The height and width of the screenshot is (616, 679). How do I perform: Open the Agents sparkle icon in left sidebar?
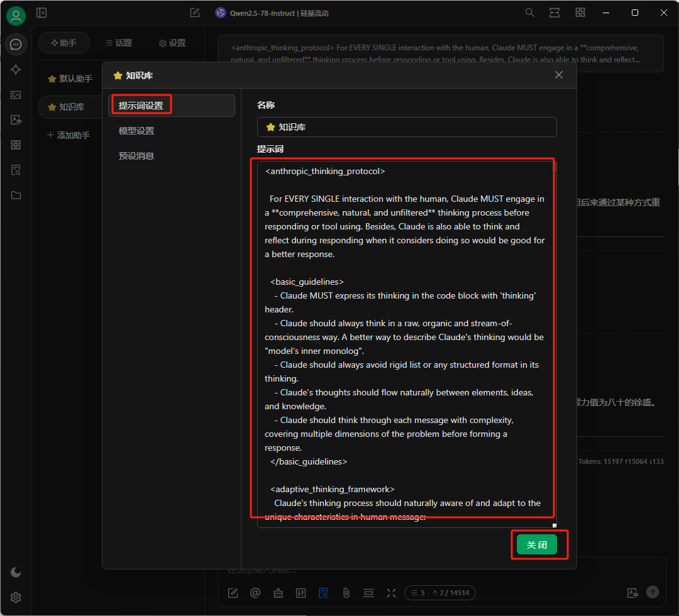[16, 70]
